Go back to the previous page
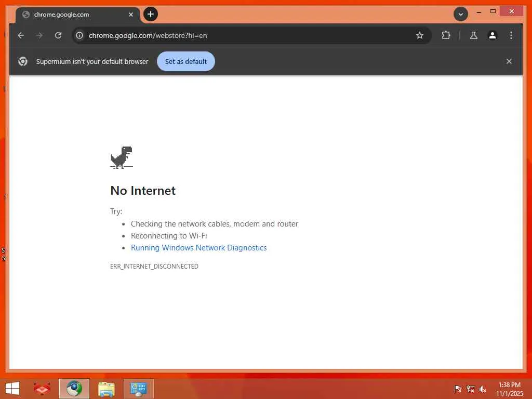 (x=21, y=35)
